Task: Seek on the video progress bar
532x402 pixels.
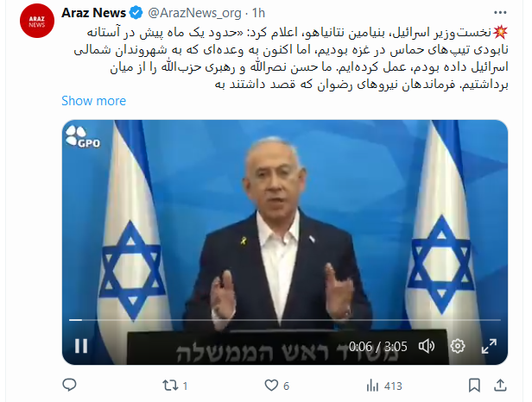Action: [x=285, y=320]
